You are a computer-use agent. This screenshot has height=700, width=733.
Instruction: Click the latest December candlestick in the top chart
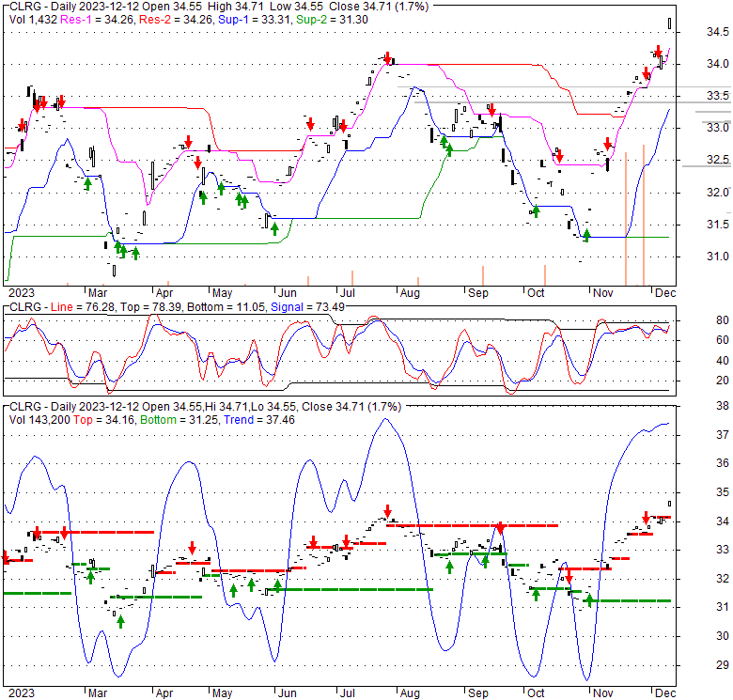670,23
